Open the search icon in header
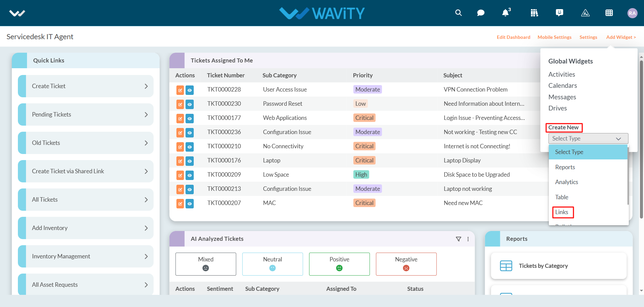 458,13
